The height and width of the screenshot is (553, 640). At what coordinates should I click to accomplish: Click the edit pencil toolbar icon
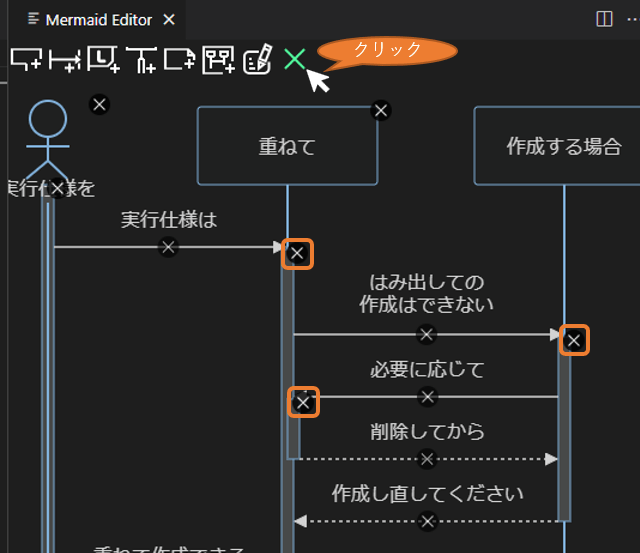coord(257,60)
